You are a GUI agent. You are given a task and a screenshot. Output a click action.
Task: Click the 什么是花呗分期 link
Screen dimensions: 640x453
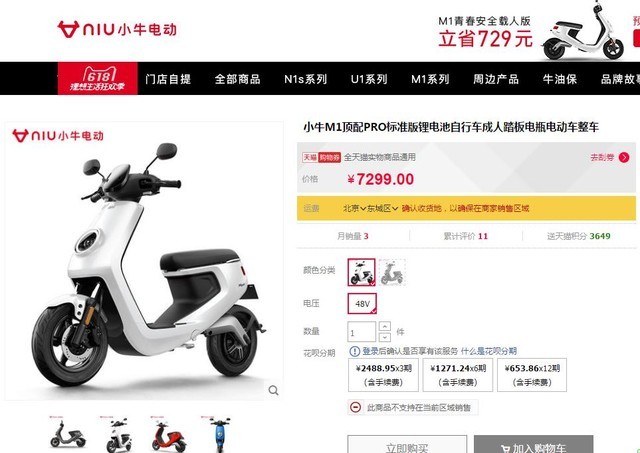[x=489, y=351]
